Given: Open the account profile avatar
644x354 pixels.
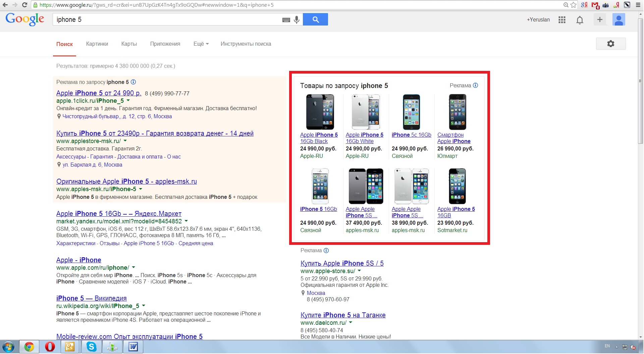Looking at the screenshot, I should (x=619, y=19).
